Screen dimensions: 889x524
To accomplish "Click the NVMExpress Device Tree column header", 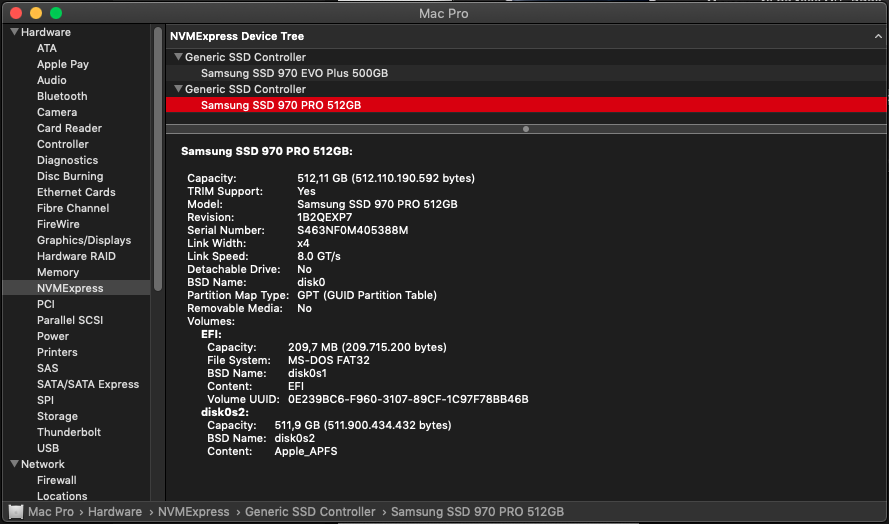I will tap(526, 36).
